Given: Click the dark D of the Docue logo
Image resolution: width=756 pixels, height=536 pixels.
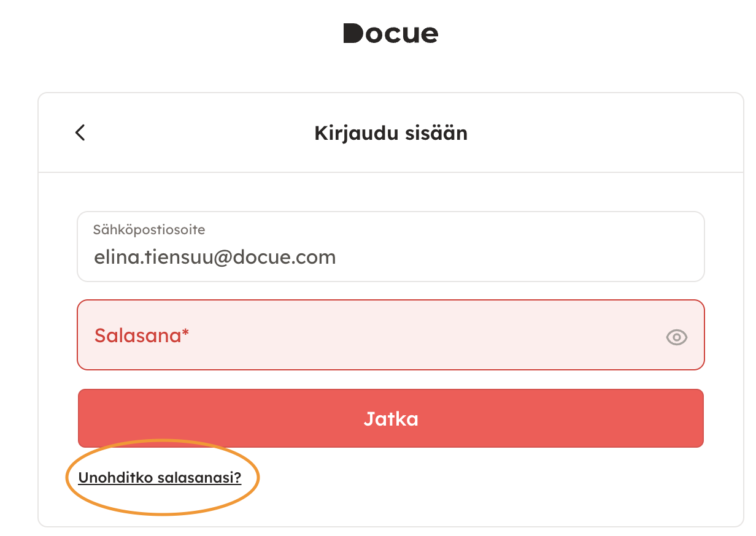Looking at the screenshot, I should 353,33.
